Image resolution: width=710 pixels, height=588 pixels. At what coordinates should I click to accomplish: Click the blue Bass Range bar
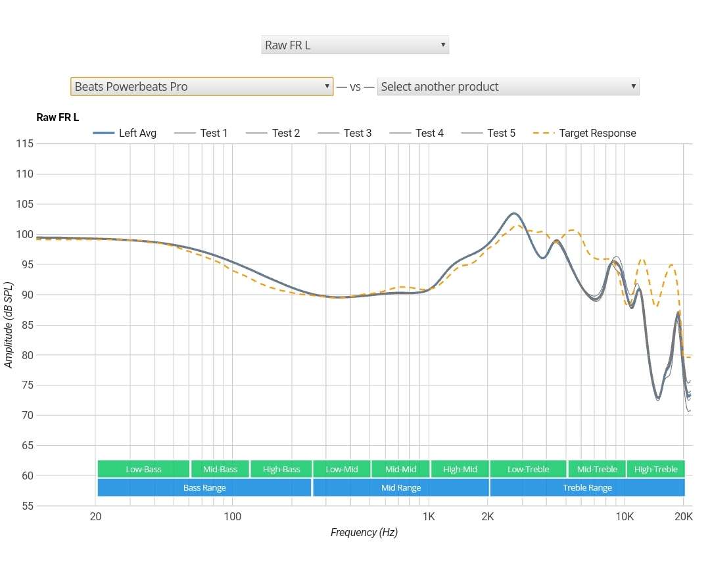tap(204, 487)
